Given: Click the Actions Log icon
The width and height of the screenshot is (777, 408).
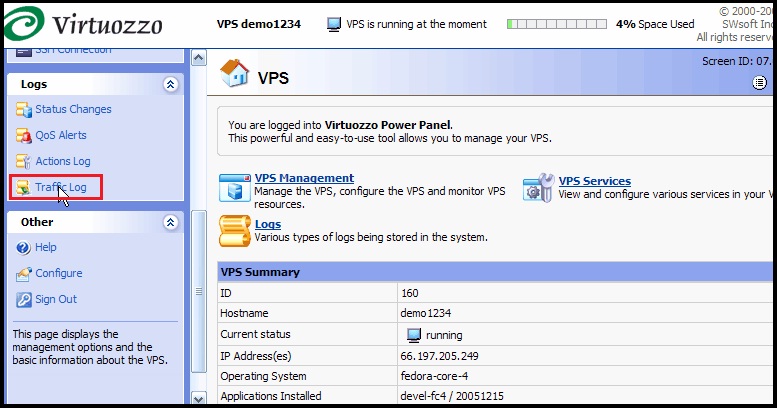Looking at the screenshot, I should 23,161.
